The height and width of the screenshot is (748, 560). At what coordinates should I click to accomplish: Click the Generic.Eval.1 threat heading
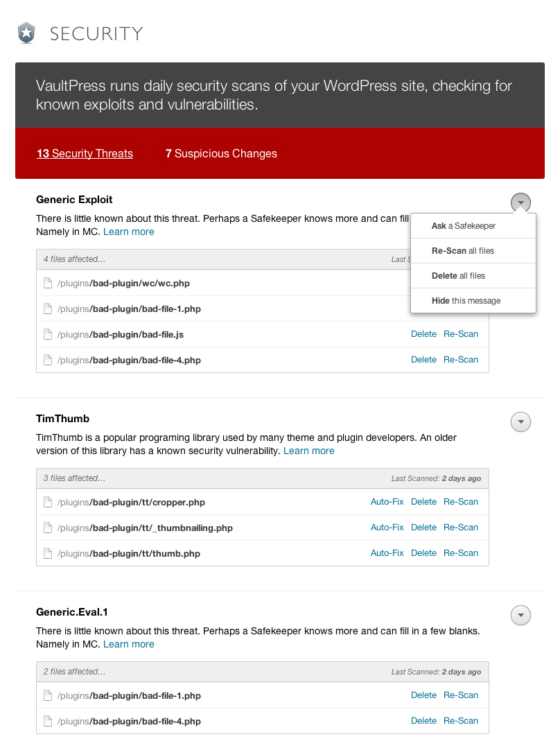tap(72, 612)
